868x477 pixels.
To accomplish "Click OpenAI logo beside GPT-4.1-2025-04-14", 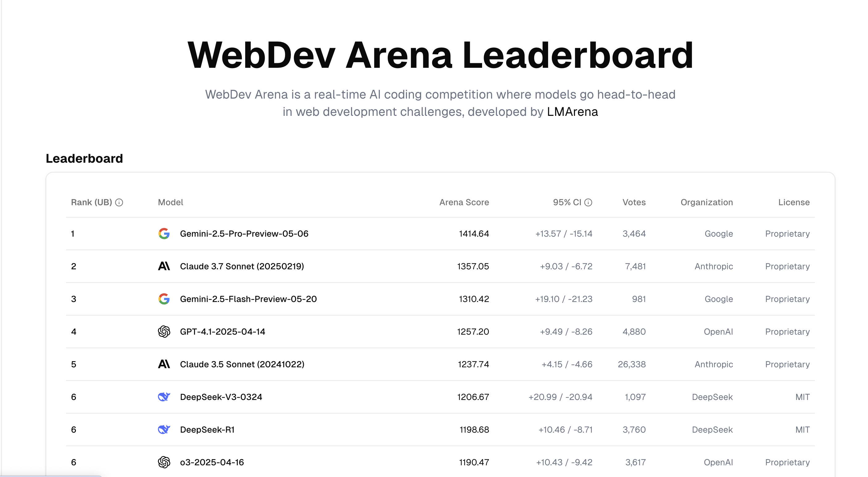I will tap(164, 332).
